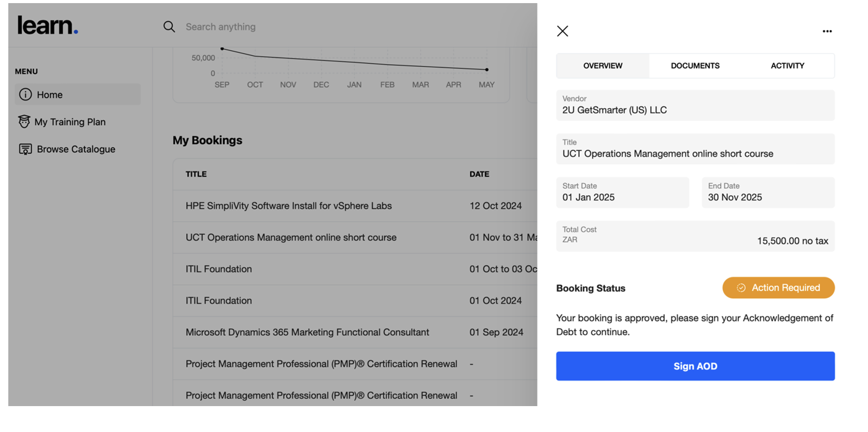Click the End Date field
Viewport: 868px width, 432px height.
(x=767, y=193)
